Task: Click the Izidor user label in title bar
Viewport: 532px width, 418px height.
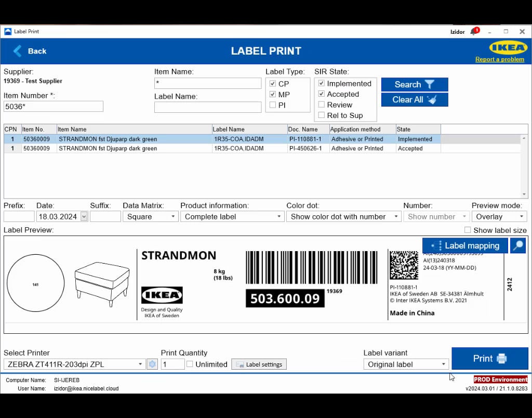Action: [457, 32]
